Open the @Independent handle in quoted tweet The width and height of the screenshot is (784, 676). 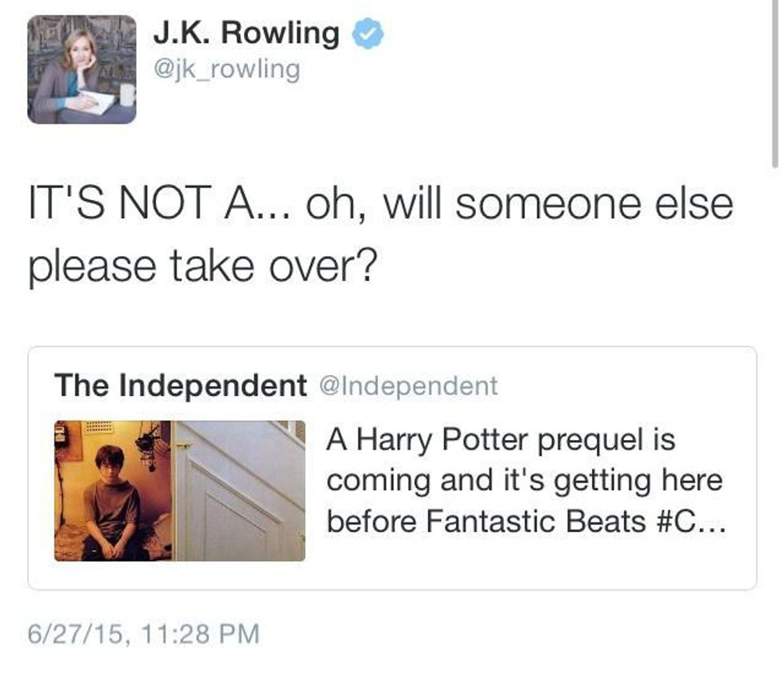tap(408, 386)
